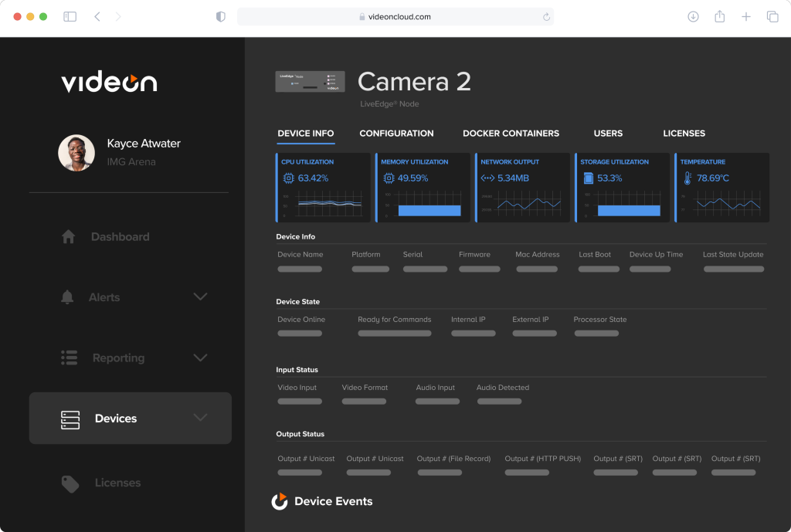
Task: Click the Ready for Commands label
Action: tap(395, 320)
